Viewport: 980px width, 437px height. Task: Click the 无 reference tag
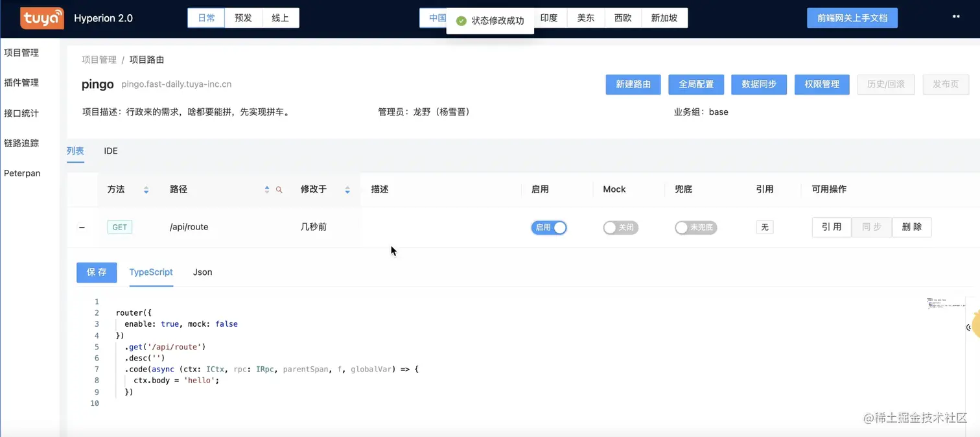765,227
